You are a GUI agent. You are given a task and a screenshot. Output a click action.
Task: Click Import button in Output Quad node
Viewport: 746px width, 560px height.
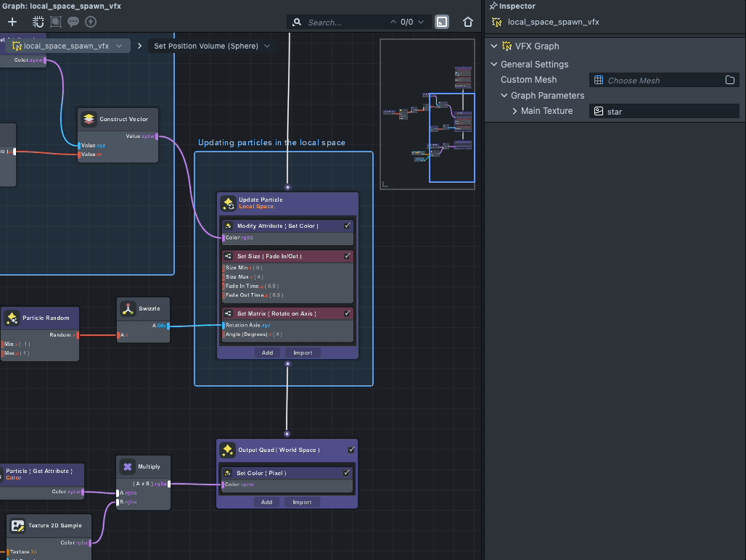[x=302, y=502]
